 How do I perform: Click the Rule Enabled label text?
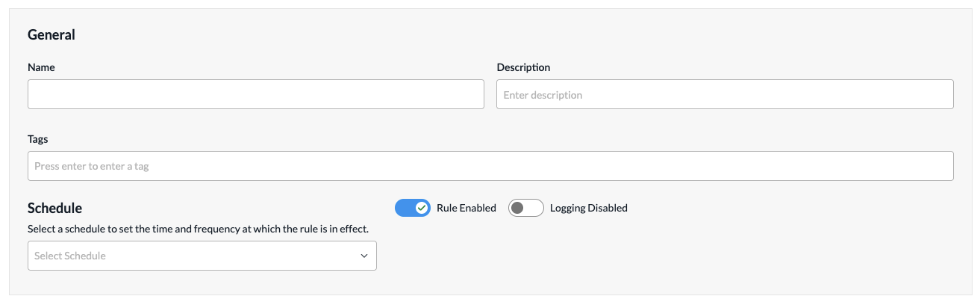point(466,208)
